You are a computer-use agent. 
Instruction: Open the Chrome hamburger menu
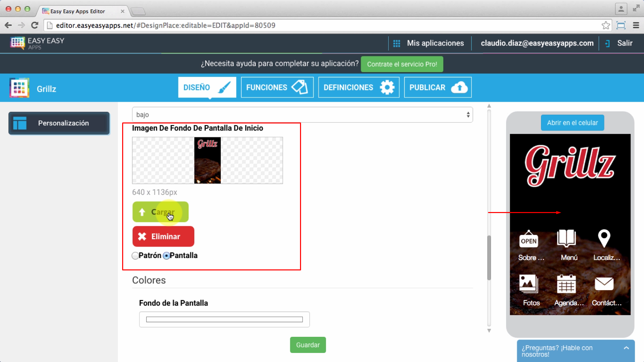[636, 25]
